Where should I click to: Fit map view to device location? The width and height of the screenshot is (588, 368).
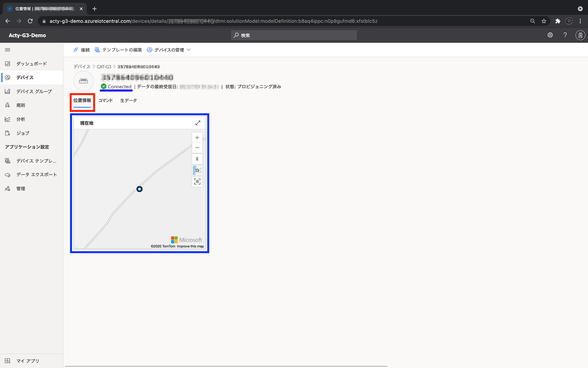(x=197, y=181)
